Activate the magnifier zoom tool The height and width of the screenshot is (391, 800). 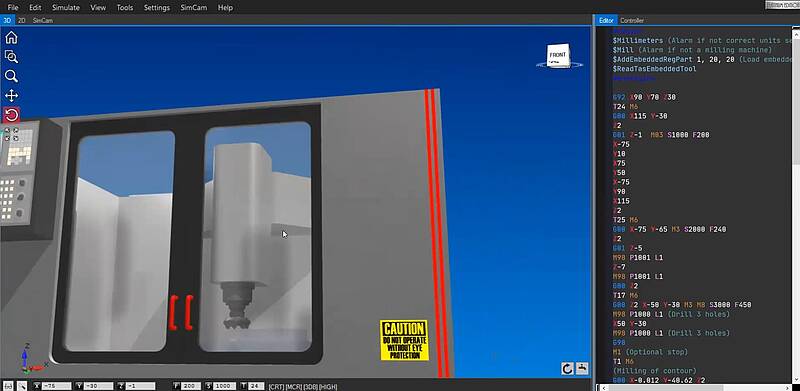point(11,77)
